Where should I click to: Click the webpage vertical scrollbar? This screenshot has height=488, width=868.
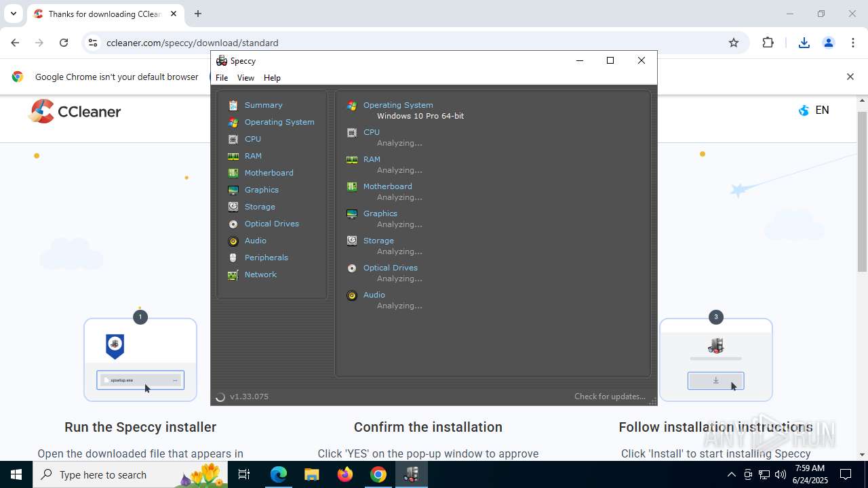[x=863, y=191]
